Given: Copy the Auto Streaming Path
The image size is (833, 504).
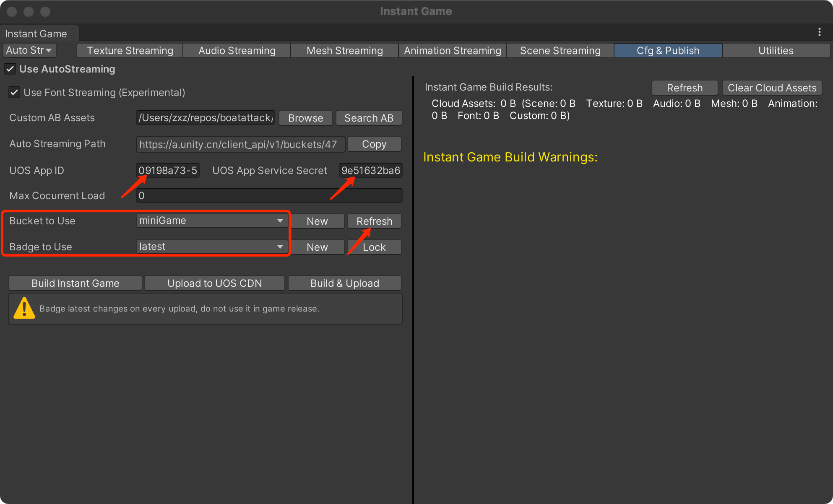Looking at the screenshot, I should click(374, 144).
